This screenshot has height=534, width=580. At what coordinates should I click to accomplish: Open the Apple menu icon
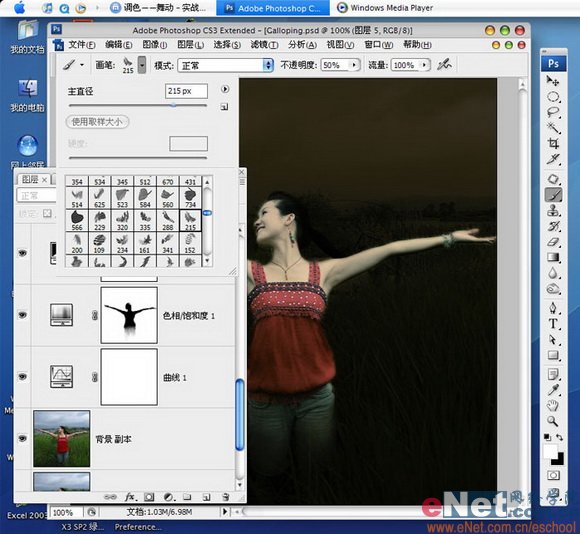point(20,7)
